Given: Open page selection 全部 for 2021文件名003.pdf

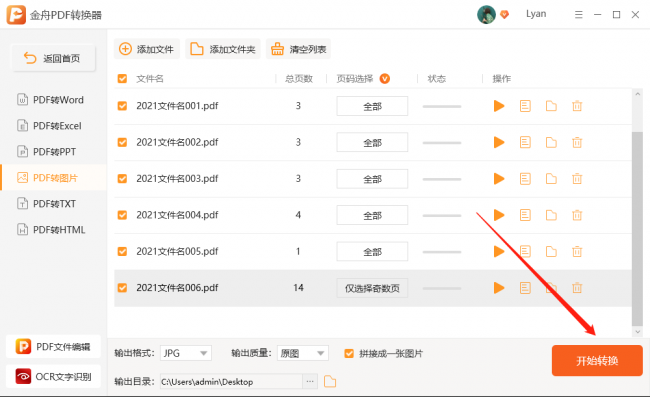Looking at the screenshot, I should point(372,179).
